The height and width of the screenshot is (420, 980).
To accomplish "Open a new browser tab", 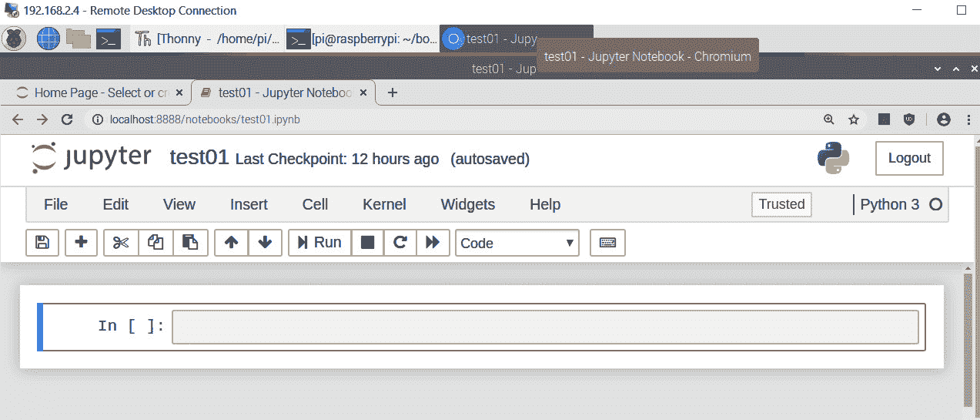I will [393, 92].
